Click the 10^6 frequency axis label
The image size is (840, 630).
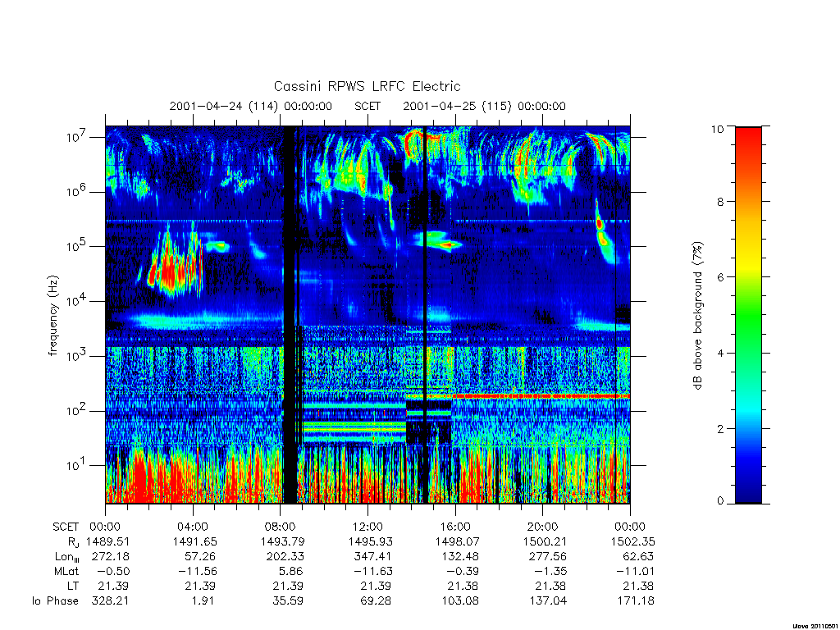76,192
